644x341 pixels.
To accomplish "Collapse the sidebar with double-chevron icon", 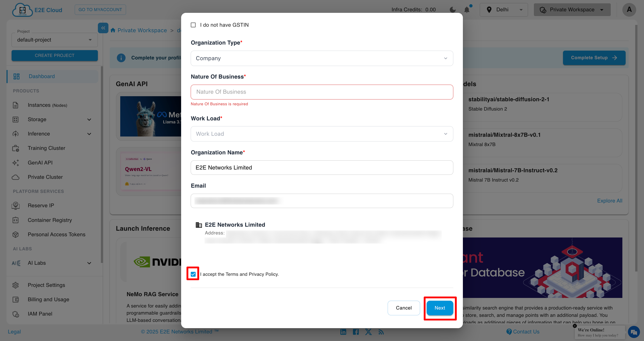I will coord(103,28).
